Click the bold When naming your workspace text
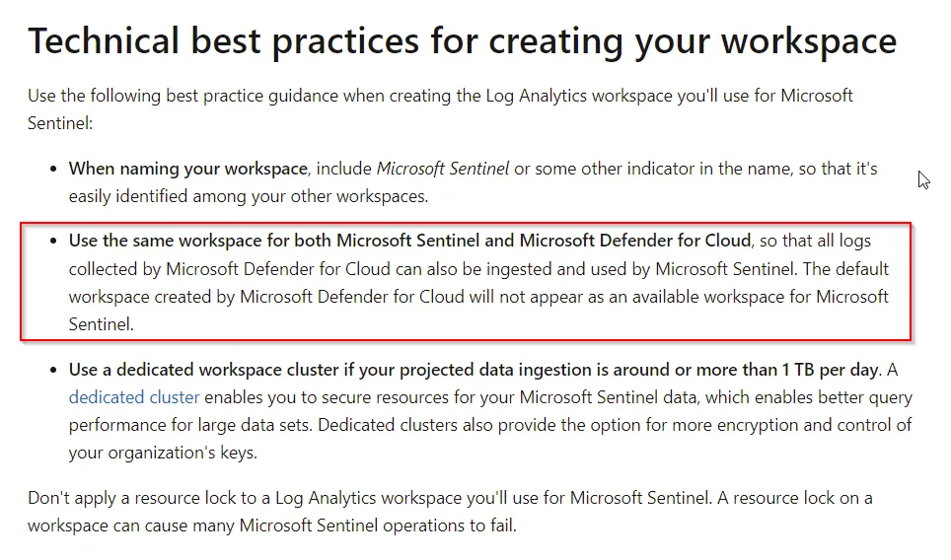Screen dimensions: 951x560 (188, 169)
